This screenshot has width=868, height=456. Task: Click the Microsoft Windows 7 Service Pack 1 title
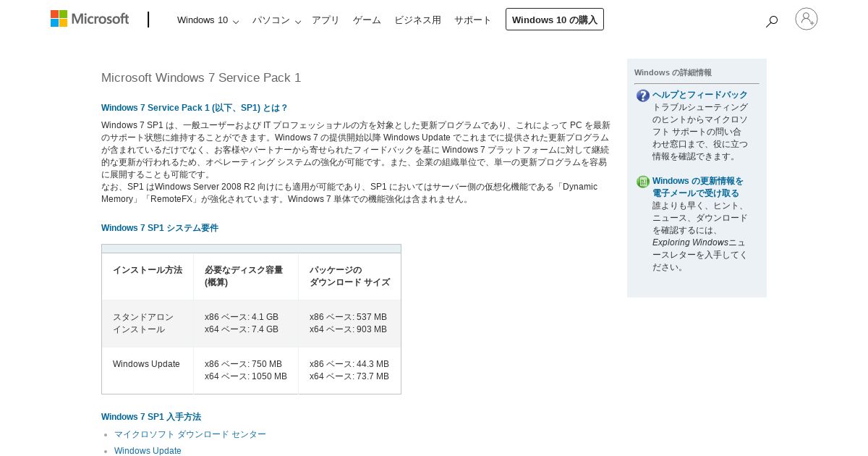pos(201,77)
